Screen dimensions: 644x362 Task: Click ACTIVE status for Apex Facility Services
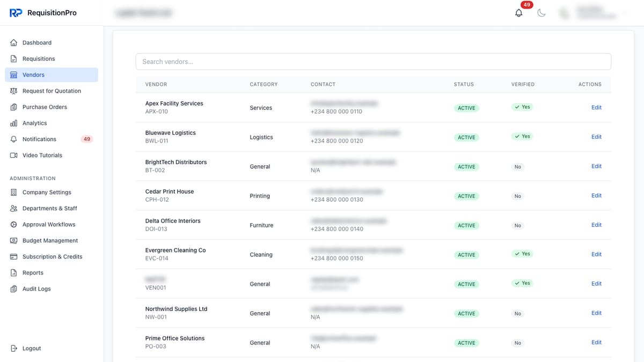pyautogui.click(x=466, y=108)
